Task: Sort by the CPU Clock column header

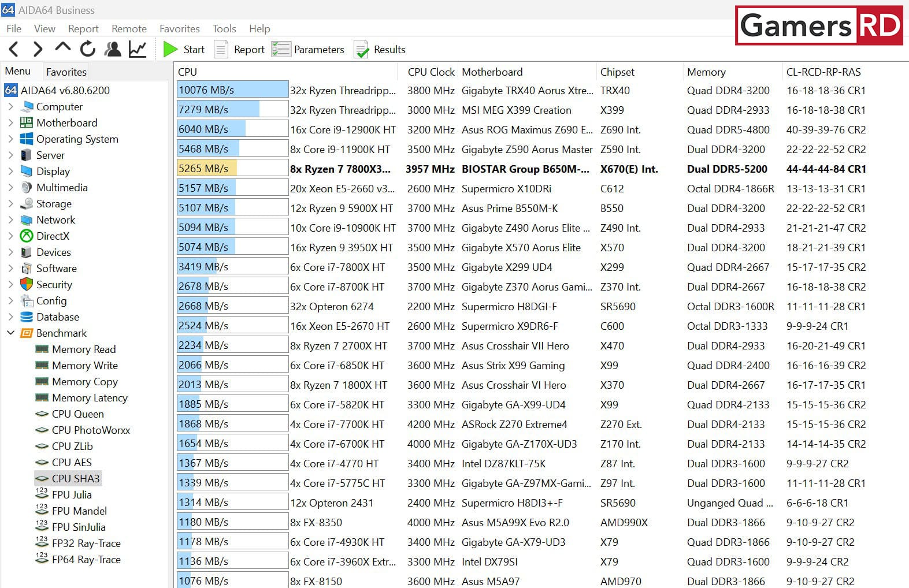Action: coord(431,72)
